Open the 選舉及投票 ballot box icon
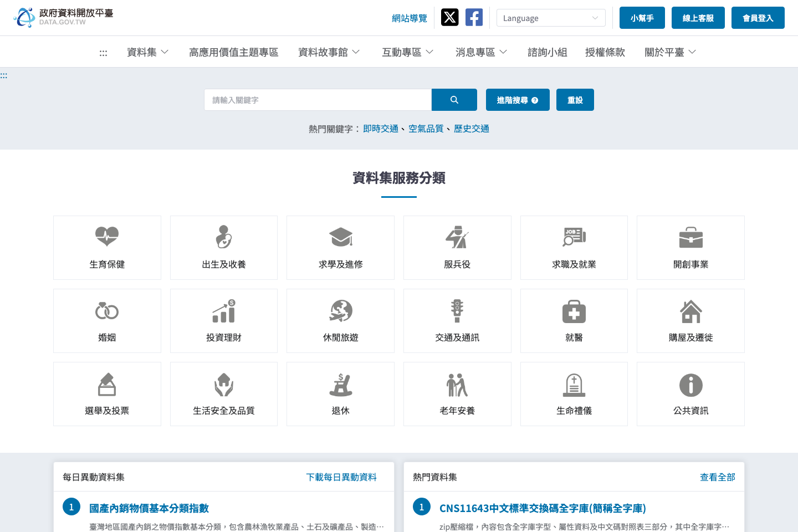Screen dimensions: 798x532 (x=107, y=383)
